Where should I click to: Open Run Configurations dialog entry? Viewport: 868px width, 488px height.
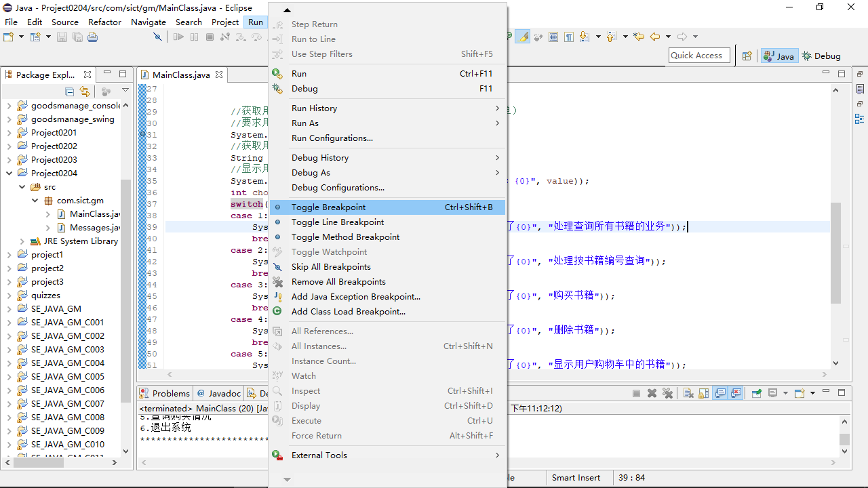[x=387, y=138]
